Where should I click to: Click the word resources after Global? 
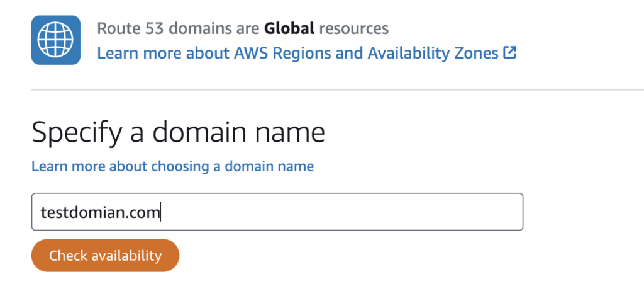(353, 28)
